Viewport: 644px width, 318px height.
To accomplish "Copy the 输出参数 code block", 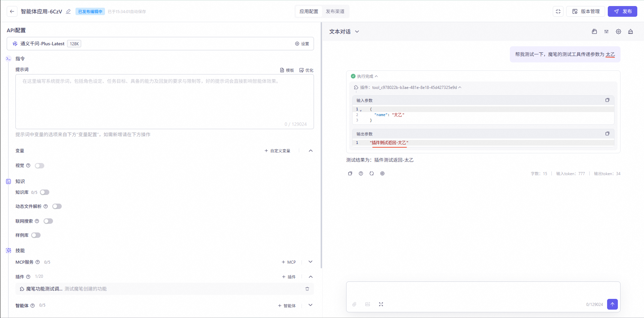I will tap(607, 134).
